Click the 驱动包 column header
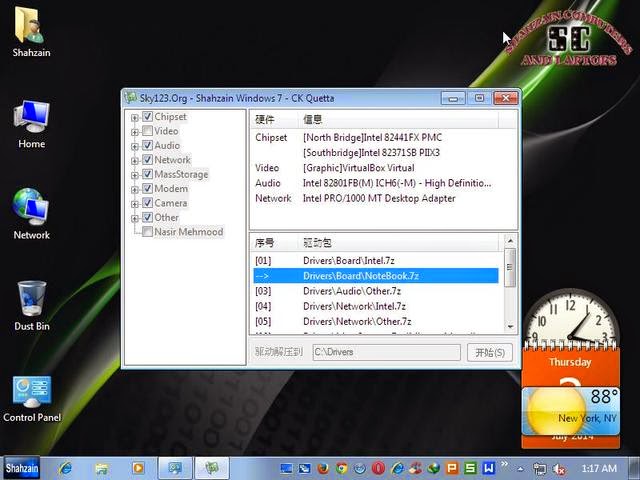 tap(399, 243)
